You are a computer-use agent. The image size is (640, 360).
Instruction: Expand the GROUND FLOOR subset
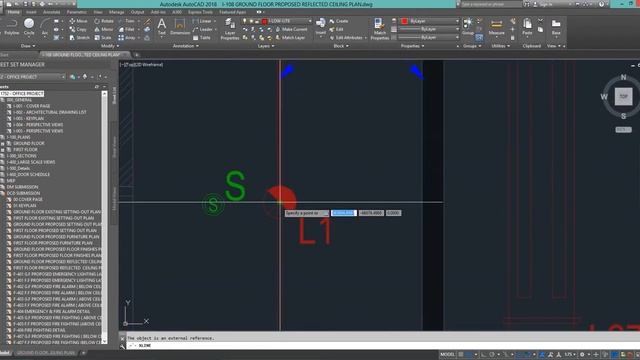(x=2, y=143)
